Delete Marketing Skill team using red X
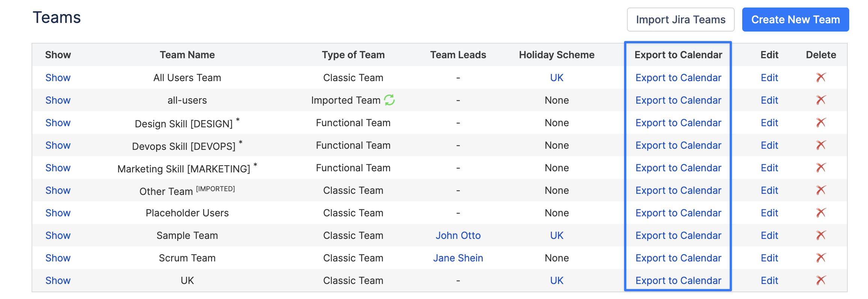 coord(821,168)
